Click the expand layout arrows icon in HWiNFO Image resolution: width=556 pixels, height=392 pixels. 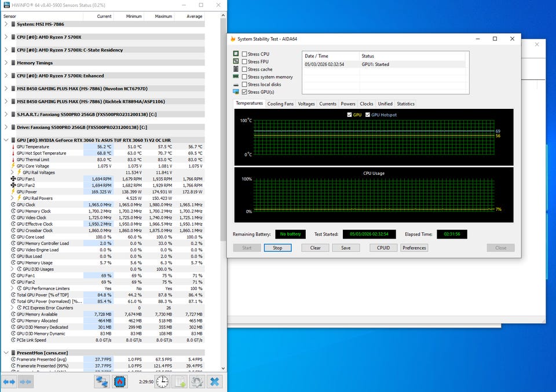(9, 382)
